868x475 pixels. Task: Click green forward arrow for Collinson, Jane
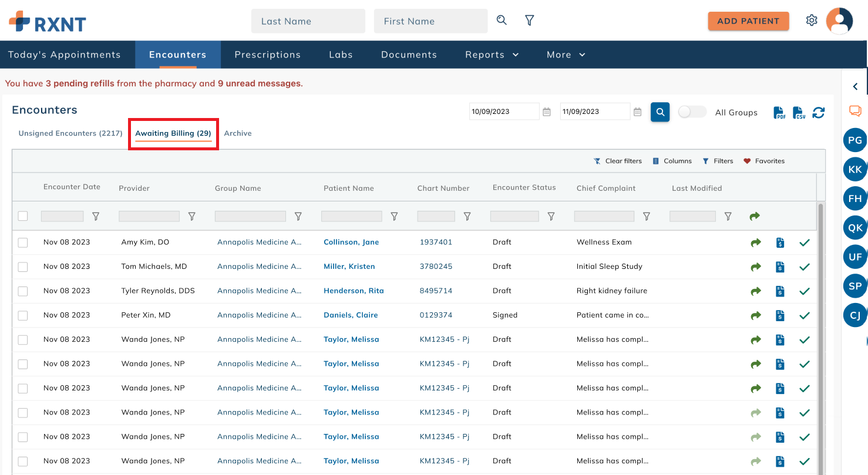point(756,242)
